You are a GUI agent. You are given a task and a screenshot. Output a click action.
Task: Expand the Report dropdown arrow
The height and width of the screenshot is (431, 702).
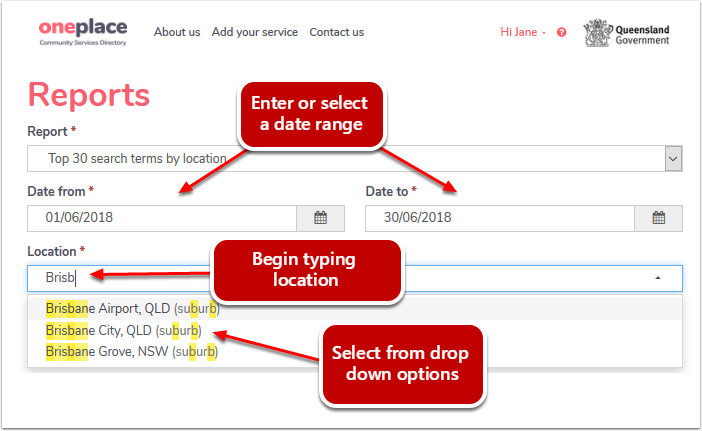(673, 158)
